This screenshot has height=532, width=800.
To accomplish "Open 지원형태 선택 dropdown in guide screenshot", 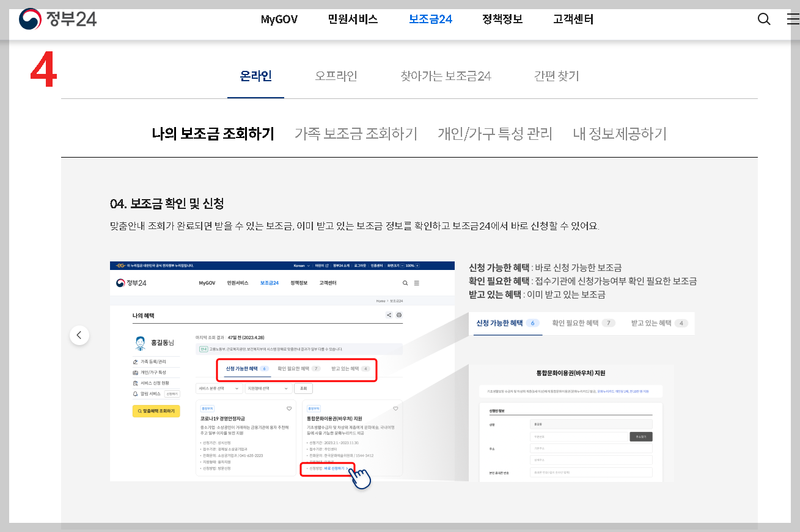I will [x=268, y=388].
